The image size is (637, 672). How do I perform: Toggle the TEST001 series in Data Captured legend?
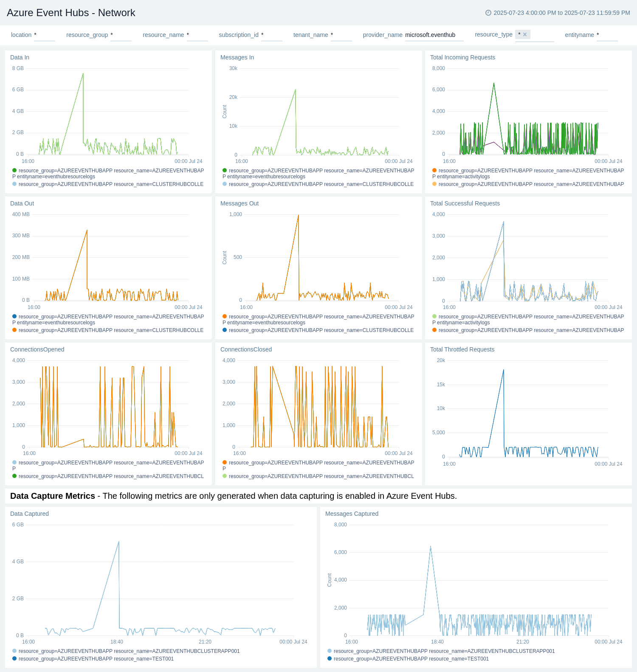(x=93, y=659)
